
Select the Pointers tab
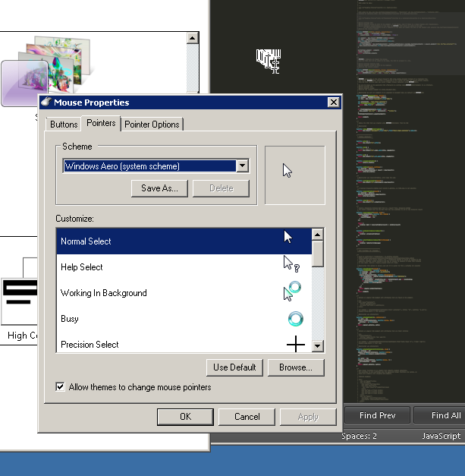click(101, 123)
